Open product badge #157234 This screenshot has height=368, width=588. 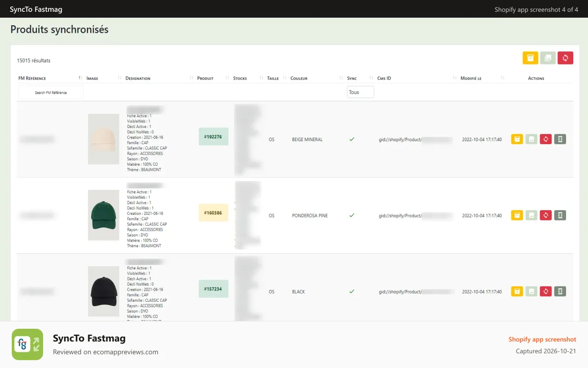(x=213, y=289)
